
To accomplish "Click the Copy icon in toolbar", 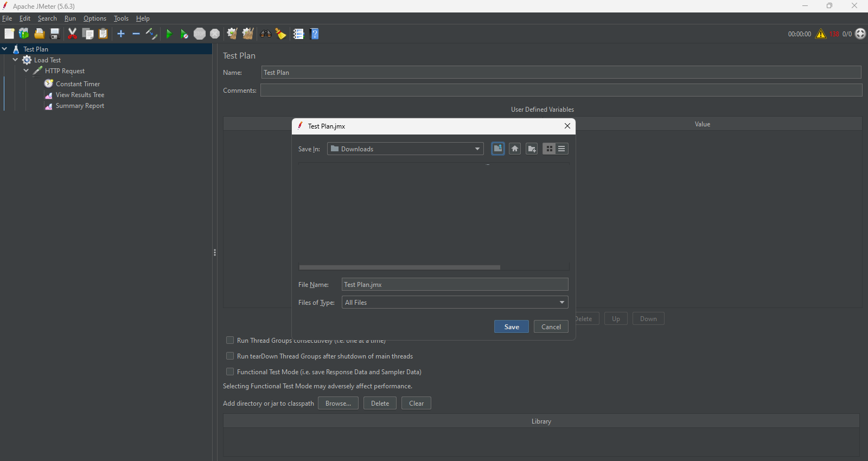I will 88,34.
